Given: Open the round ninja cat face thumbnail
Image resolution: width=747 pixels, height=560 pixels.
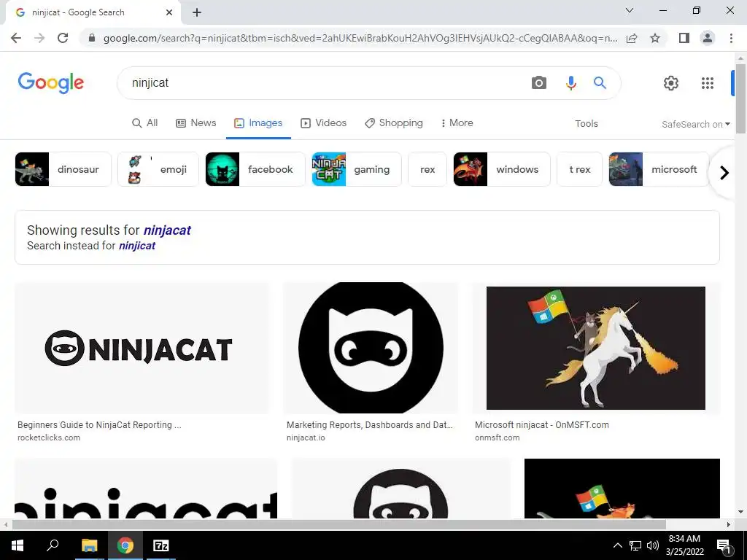Looking at the screenshot, I should click(x=371, y=348).
